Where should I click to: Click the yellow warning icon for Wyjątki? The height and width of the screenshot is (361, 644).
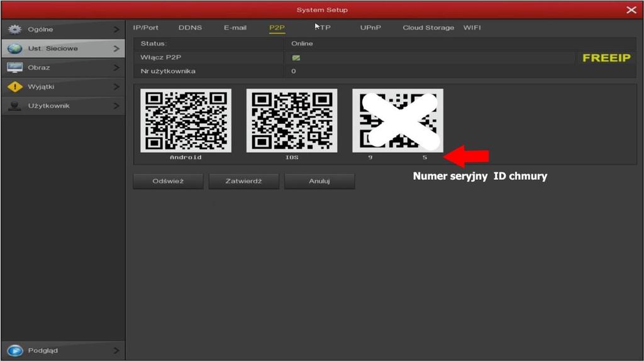tap(15, 87)
